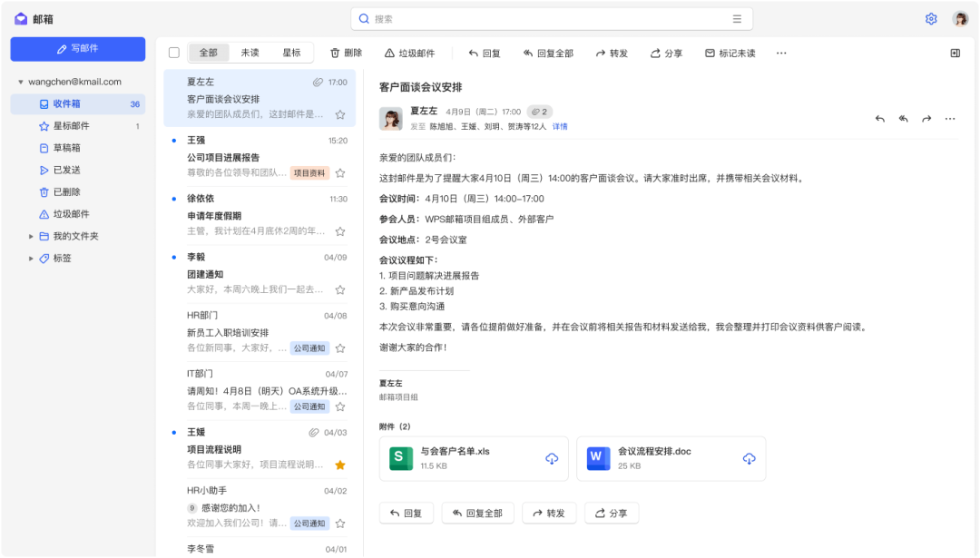Open more options in the toolbar
The image size is (980, 558).
coord(781,54)
